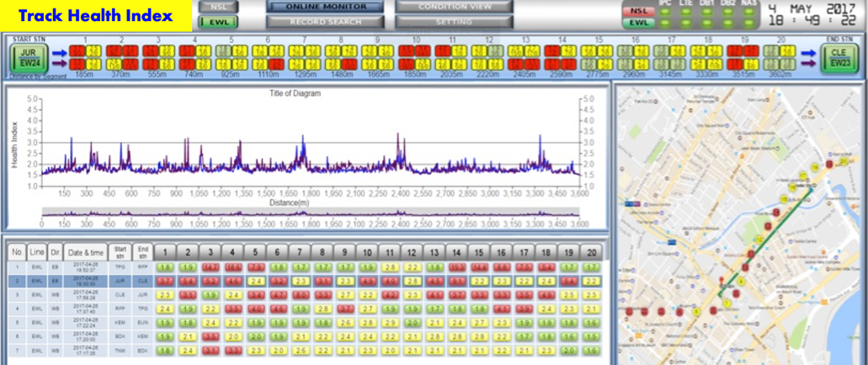Viewport: 868px width, 365px height.
Task: Click the 1110m distance label under segment 6
Action: [269, 74]
